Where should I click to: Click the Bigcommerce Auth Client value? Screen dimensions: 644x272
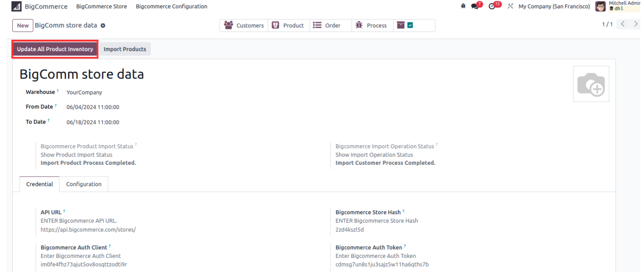click(84, 264)
